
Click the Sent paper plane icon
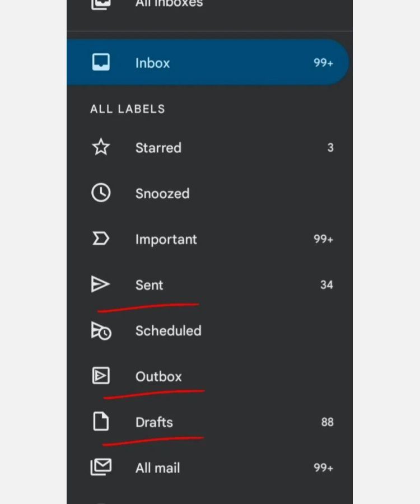100,284
